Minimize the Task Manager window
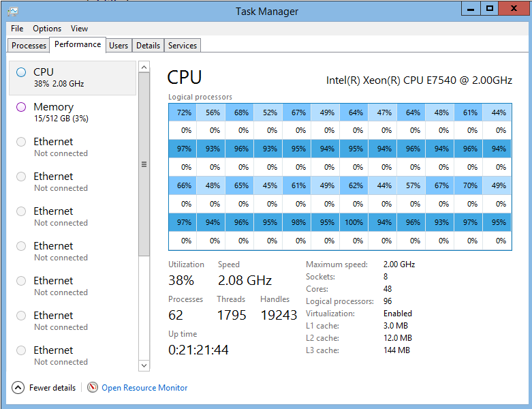Viewport: 532px width, 409px height. pos(471,9)
